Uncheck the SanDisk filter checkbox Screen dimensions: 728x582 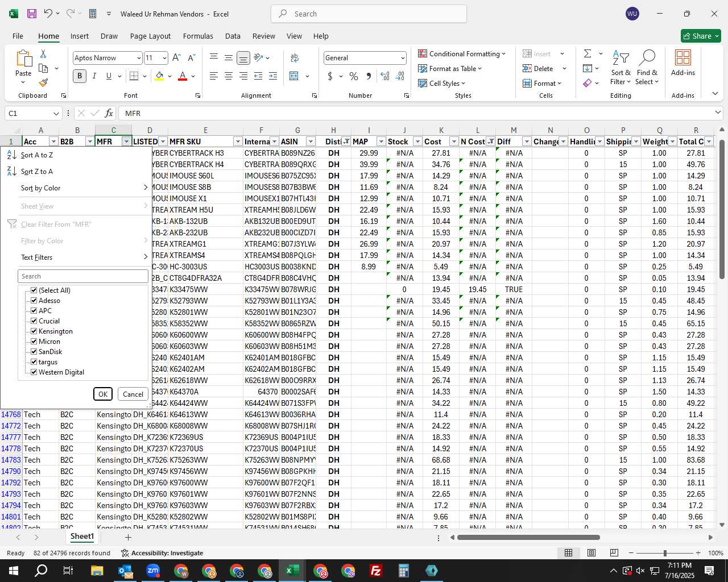34,352
